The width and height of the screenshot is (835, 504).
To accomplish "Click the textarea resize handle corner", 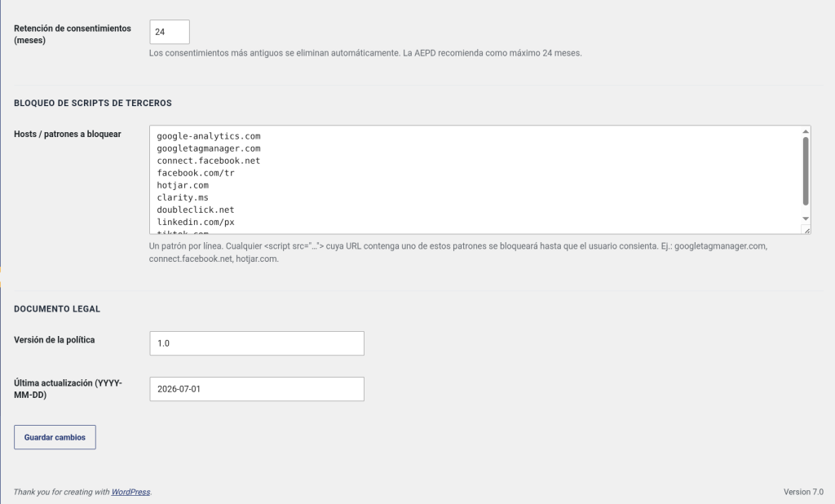I will tap(806, 230).
